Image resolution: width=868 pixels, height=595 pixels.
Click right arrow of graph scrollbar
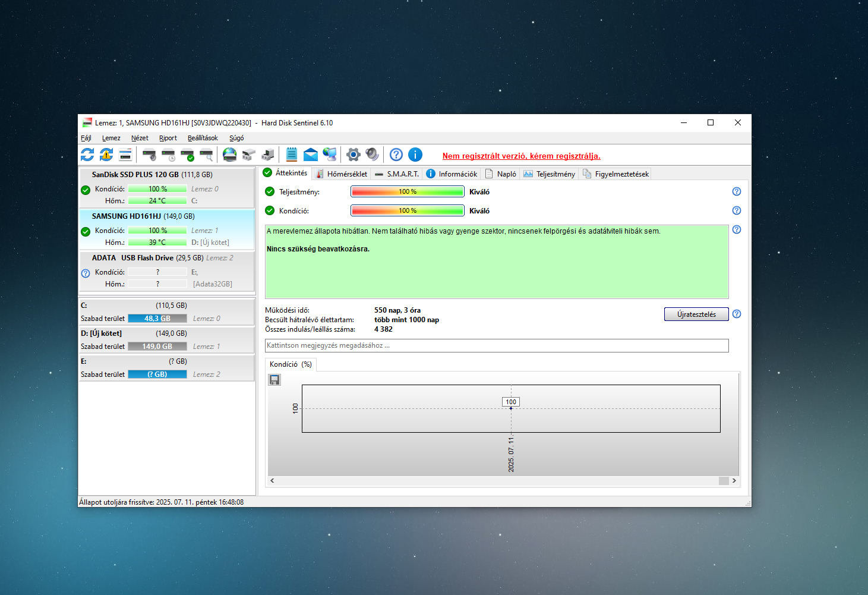pos(734,481)
